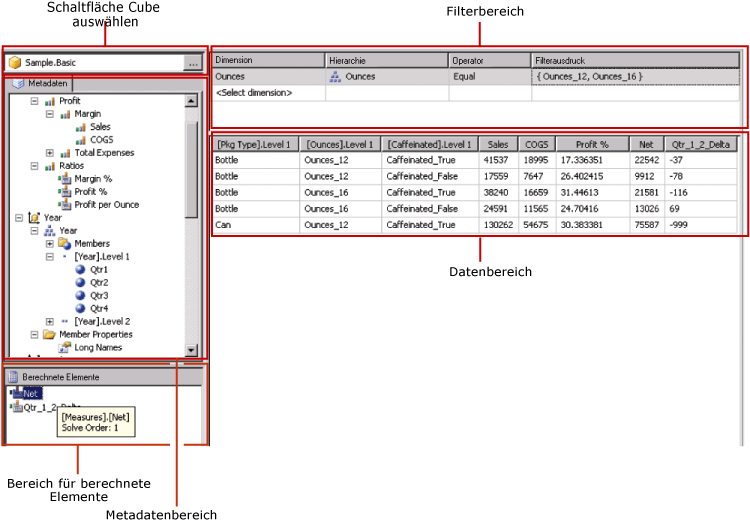Click the Sample.Basic cube icon

pyautogui.click(x=15, y=63)
